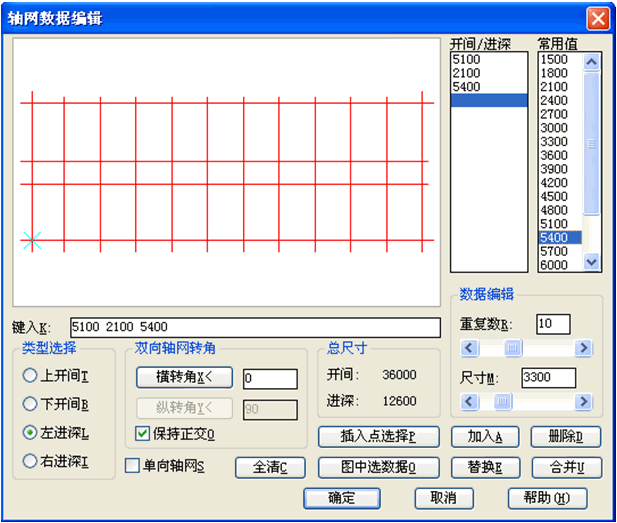Click into the 键入K input field
The height and width of the screenshot is (523, 617).
pyautogui.click(x=255, y=327)
